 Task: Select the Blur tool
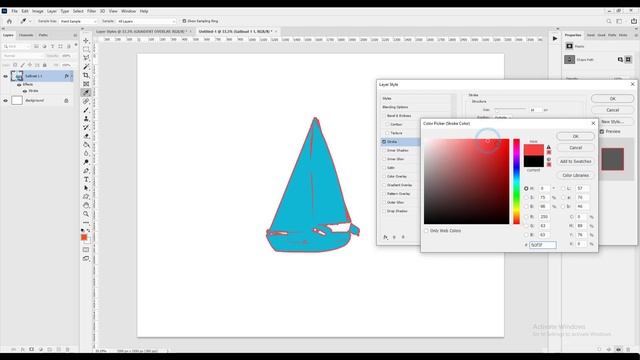(86, 153)
